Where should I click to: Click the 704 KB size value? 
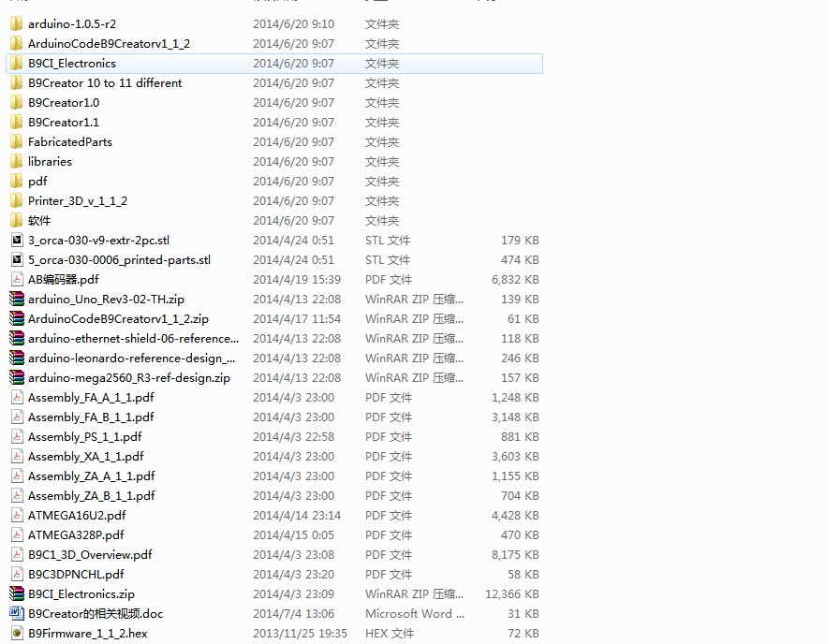pos(520,495)
